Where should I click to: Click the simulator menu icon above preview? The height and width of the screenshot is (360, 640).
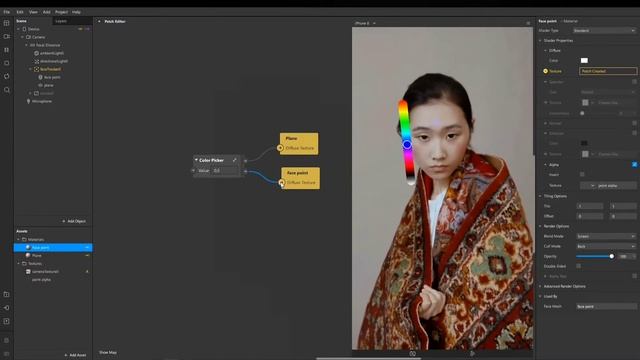[x=528, y=23]
